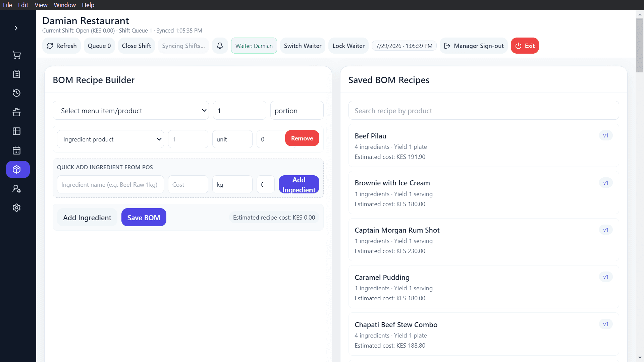Open the Window menu
This screenshot has width=644, height=362.
click(65, 5)
